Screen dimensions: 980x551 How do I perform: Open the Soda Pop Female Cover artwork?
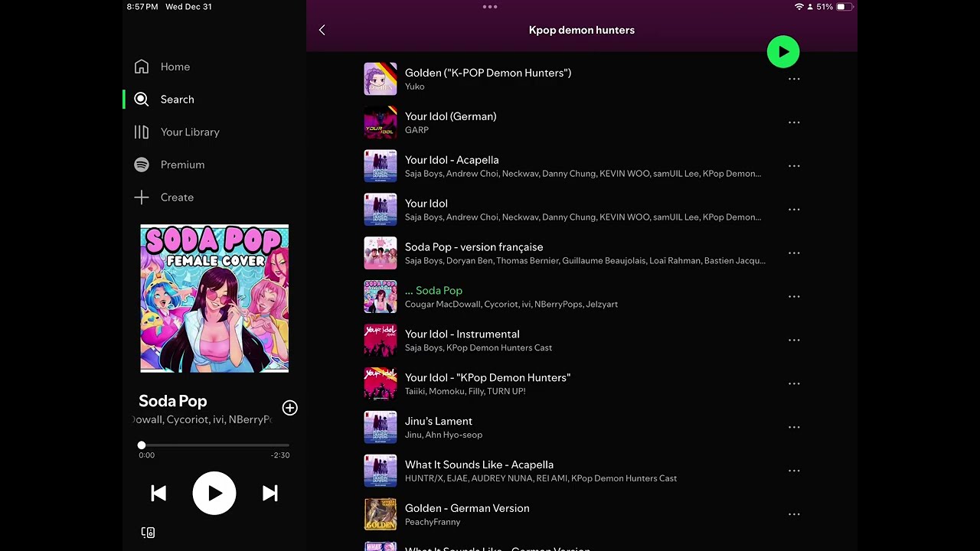[214, 298]
